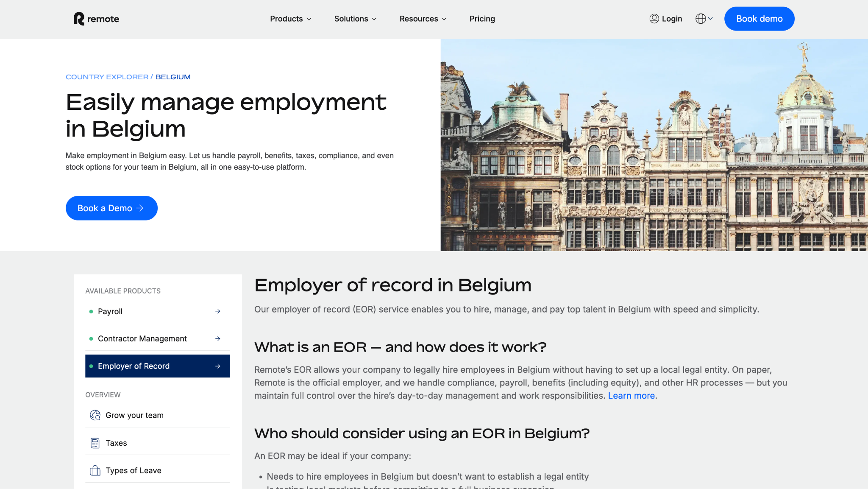
Task: Click the Employer of record in Belgium heading
Action: pyautogui.click(x=392, y=285)
